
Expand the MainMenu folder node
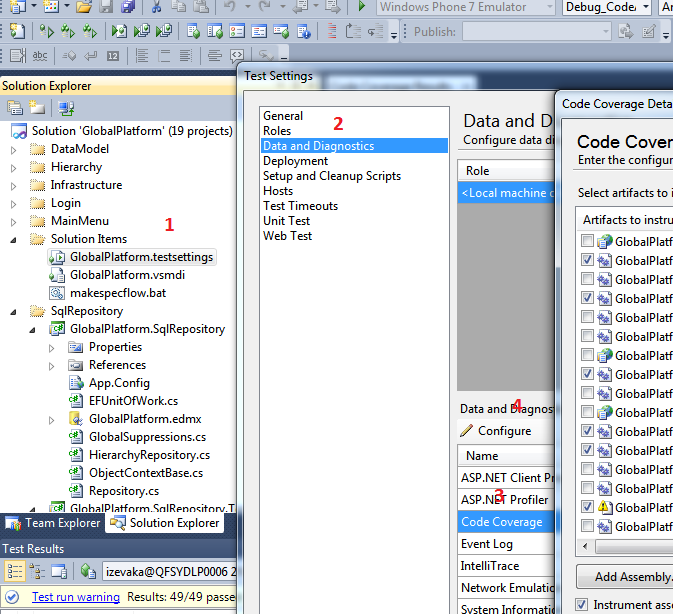(x=13, y=222)
